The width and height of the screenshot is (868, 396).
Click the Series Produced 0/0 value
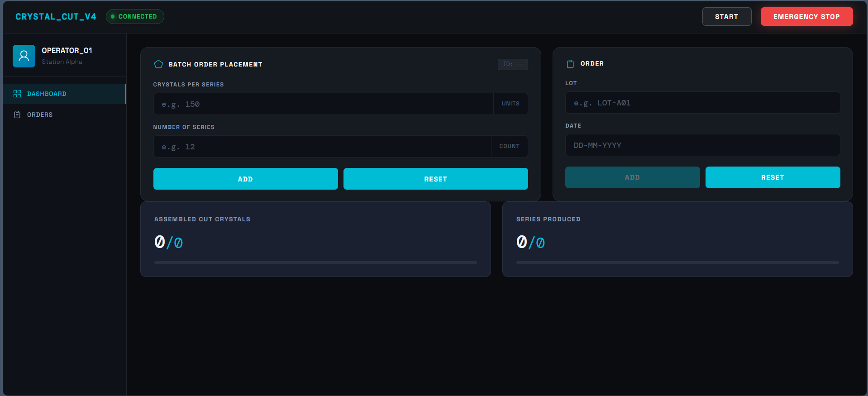tap(531, 243)
